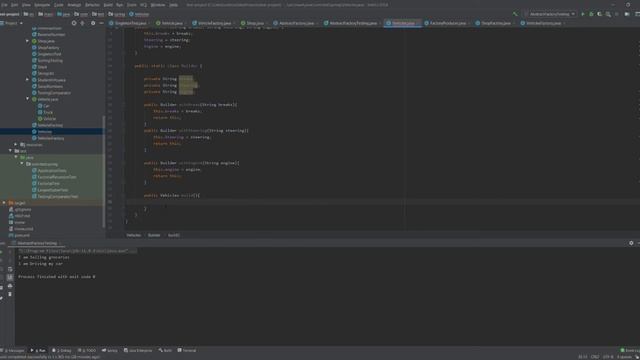
Task: Place cursor on the empty line inside build()
Action: pyautogui.click(x=380, y=202)
